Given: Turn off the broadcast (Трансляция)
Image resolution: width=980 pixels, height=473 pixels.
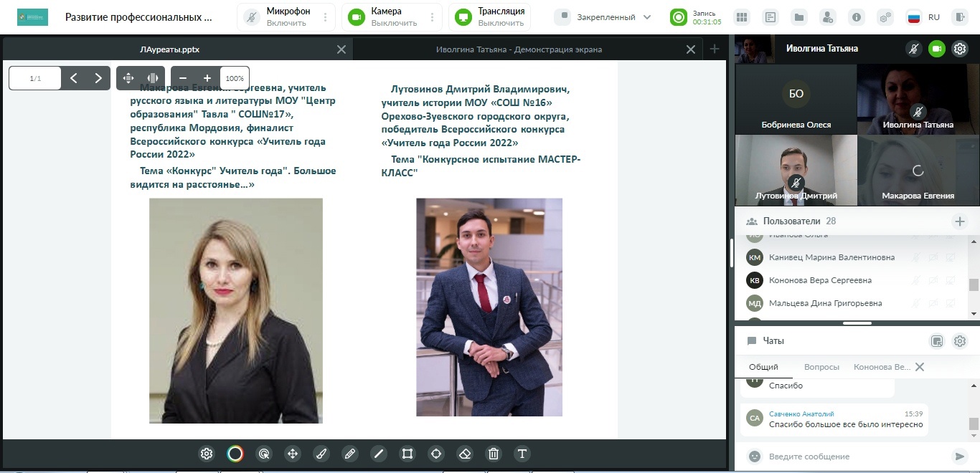Looking at the screenshot, I should pos(491,17).
